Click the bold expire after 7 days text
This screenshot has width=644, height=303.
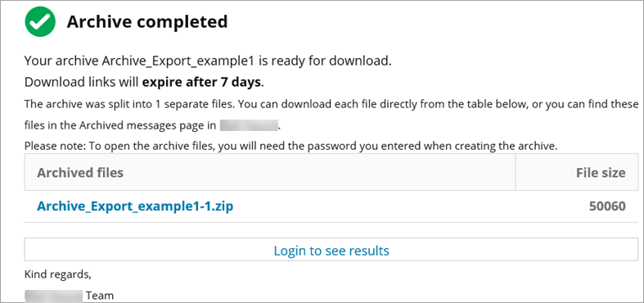[201, 82]
